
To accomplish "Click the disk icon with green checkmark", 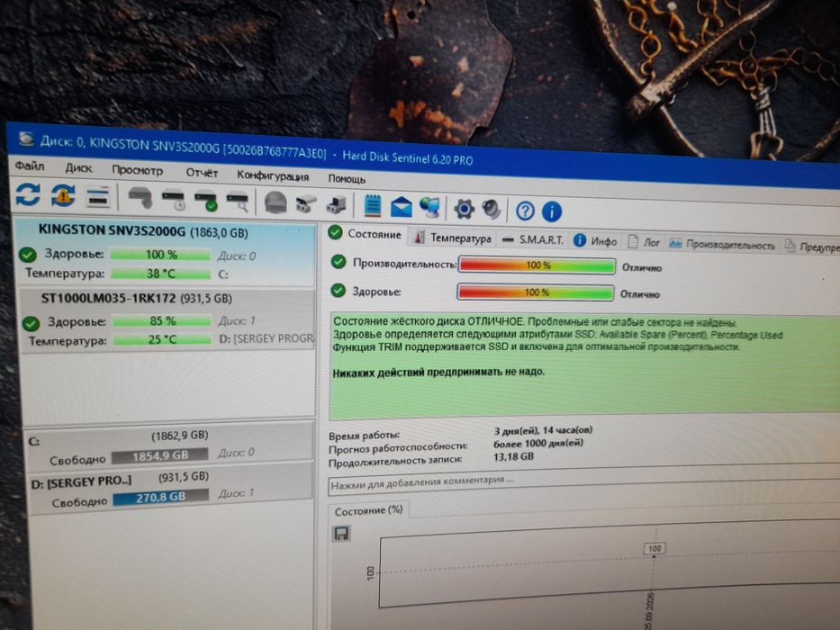I will pos(205,201).
